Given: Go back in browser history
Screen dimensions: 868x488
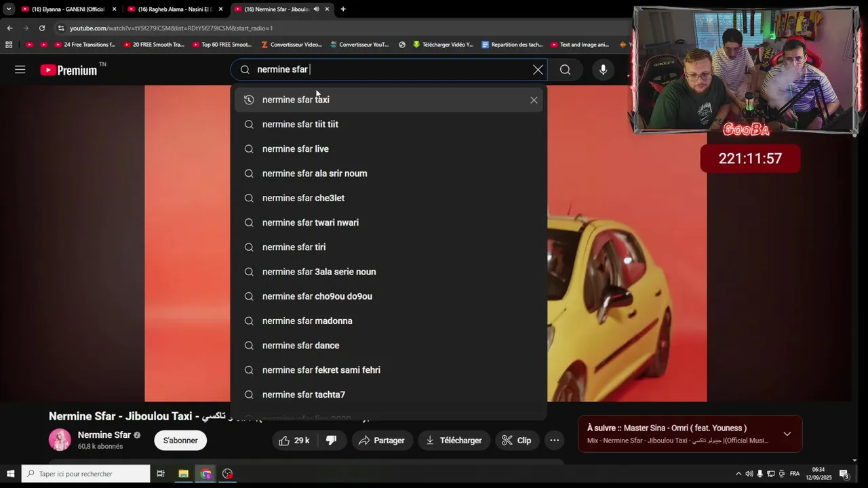Looking at the screenshot, I should (x=9, y=28).
